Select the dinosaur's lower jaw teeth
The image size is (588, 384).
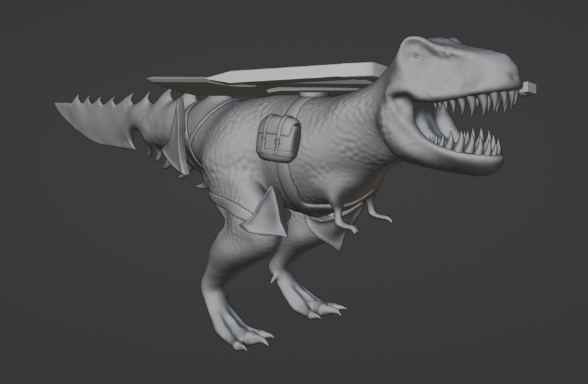[x=466, y=142]
